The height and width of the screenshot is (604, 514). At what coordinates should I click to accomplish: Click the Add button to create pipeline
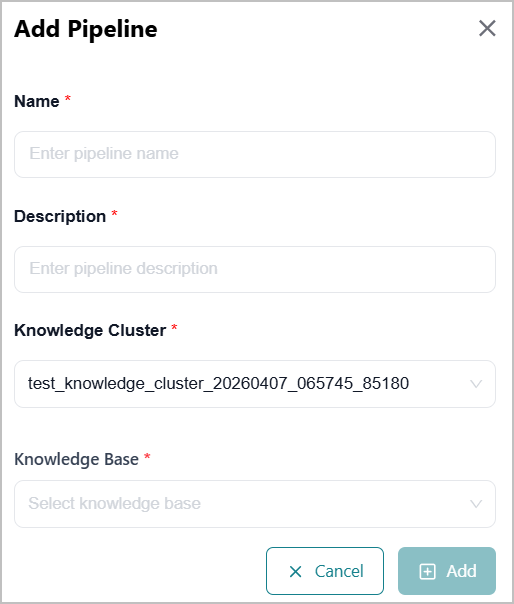point(447,571)
